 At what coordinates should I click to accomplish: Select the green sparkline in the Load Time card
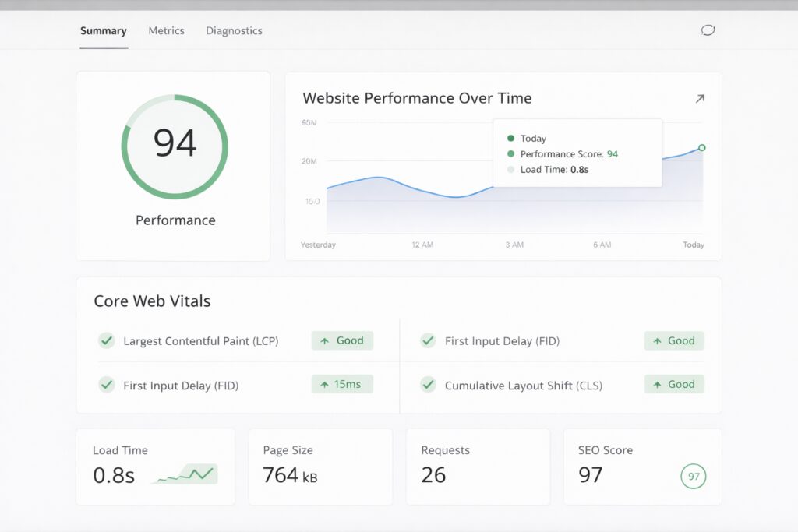[x=183, y=474]
